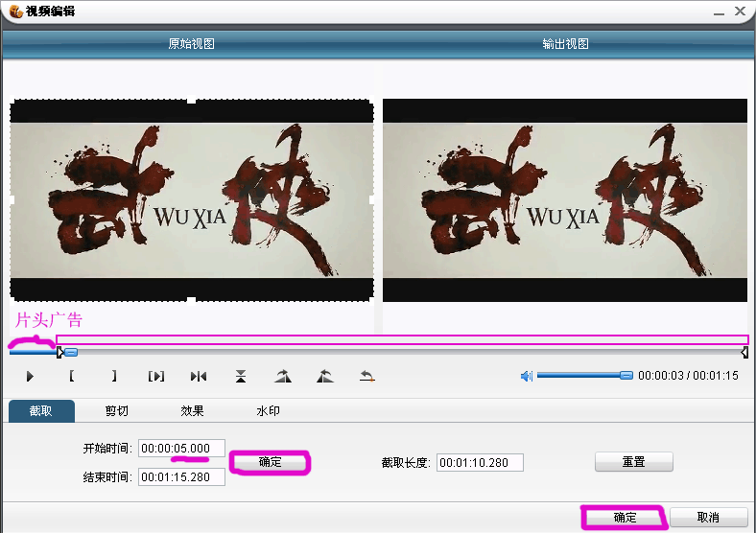This screenshot has width=756, height=533.
Task: Click the time readout 00:00:03 / 00:01:15
Action: coord(688,376)
